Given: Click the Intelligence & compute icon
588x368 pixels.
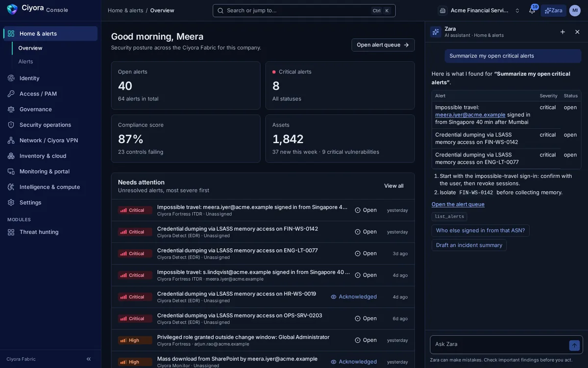Looking at the screenshot, I should click(x=11, y=187).
